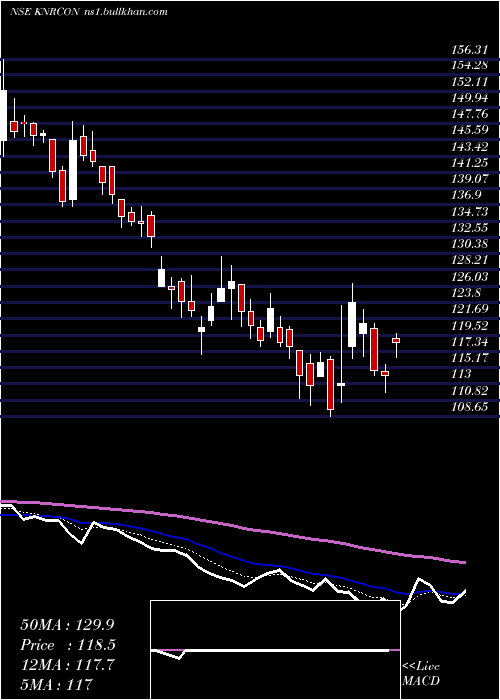Select the 139.07 price axis label
500x700 pixels.
coord(469,179)
